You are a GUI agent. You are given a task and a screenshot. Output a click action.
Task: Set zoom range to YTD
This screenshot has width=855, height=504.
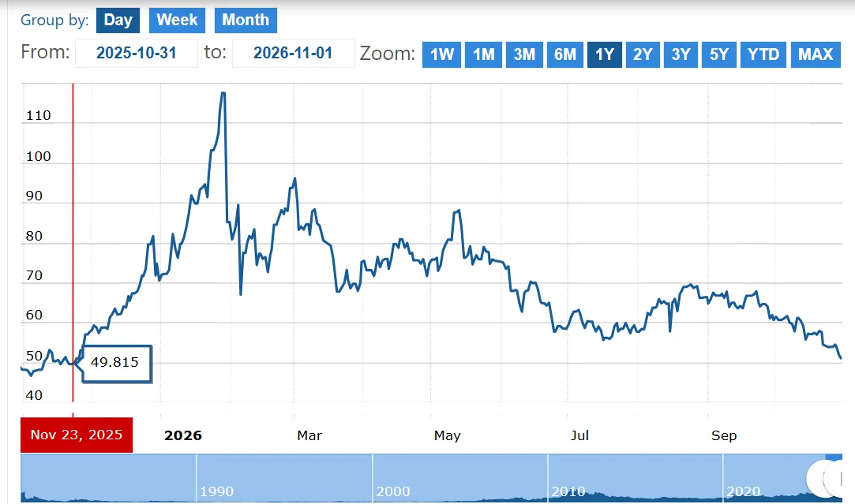(763, 54)
